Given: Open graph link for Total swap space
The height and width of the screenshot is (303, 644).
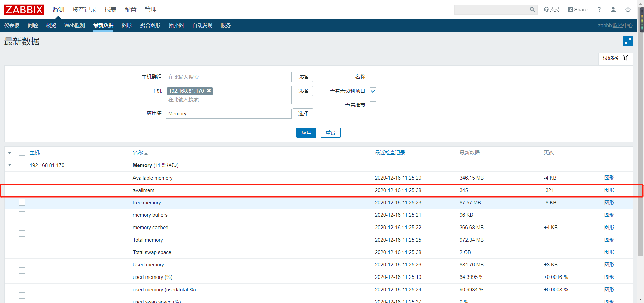Looking at the screenshot, I should click(609, 252).
